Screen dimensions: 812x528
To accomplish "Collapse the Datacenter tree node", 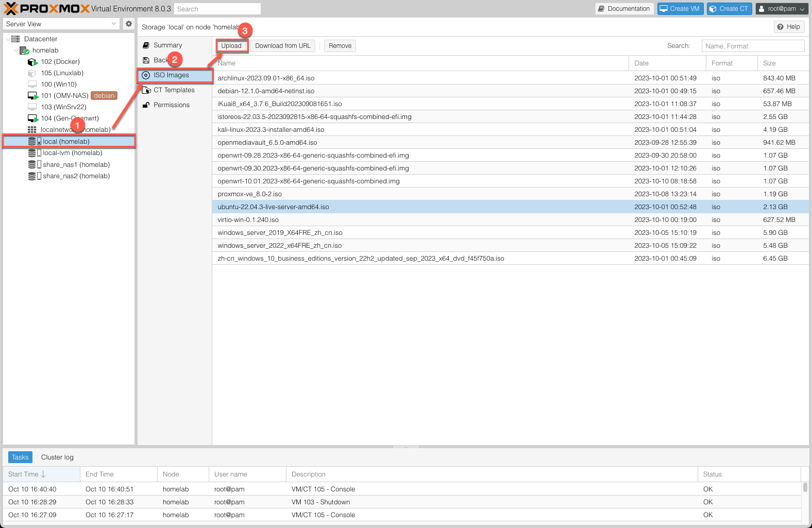I will (7, 39).
